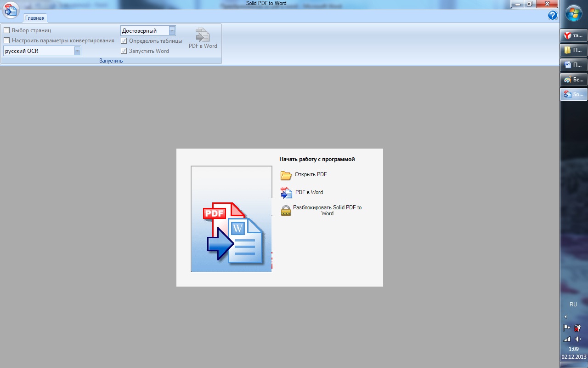Click the Открыть PDF link text
Image resolution: width=588 pixels, height=368 pixels.
click(311, 174)
